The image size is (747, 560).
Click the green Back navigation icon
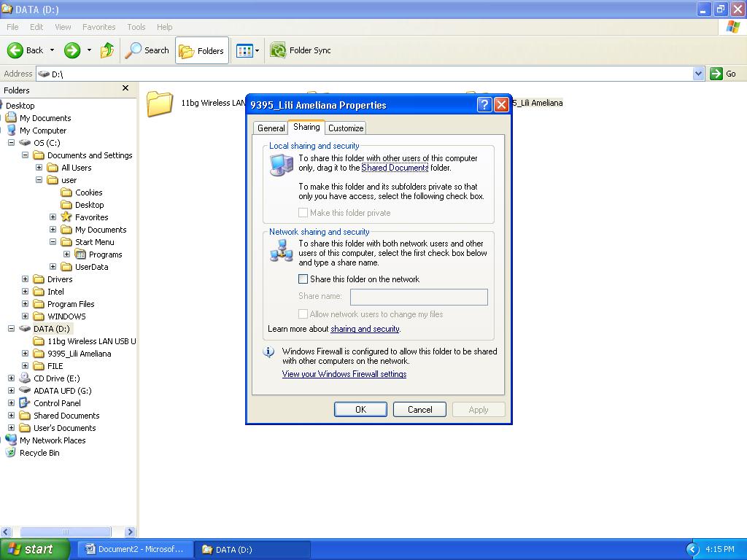16,50
